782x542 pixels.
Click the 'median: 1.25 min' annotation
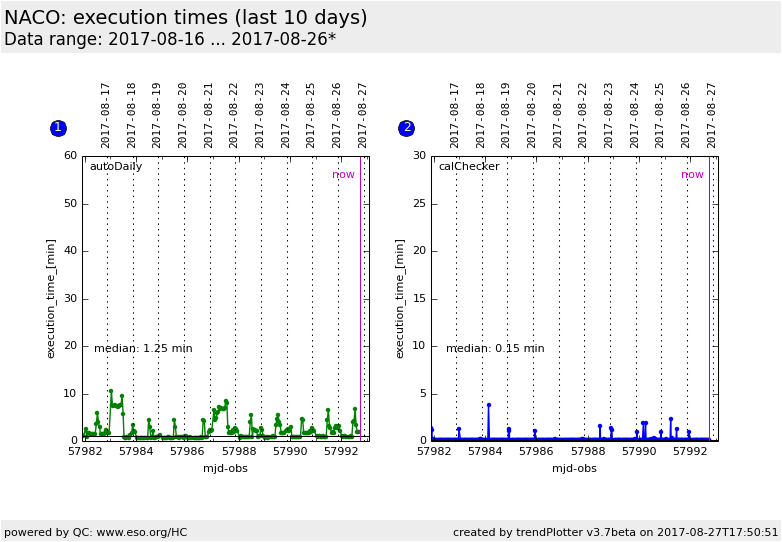pos(143,349)
